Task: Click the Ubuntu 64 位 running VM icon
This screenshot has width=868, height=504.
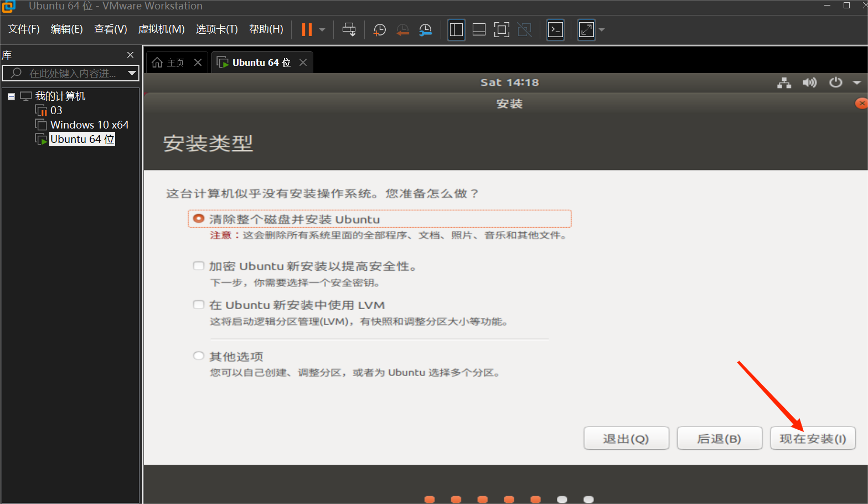Action: [x=42, y=140]
